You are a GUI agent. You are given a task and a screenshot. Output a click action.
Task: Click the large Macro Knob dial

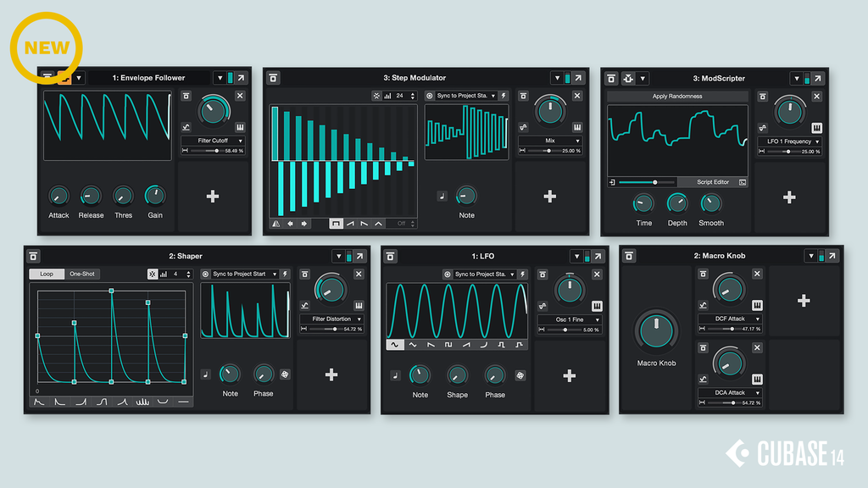coord(656,331)
